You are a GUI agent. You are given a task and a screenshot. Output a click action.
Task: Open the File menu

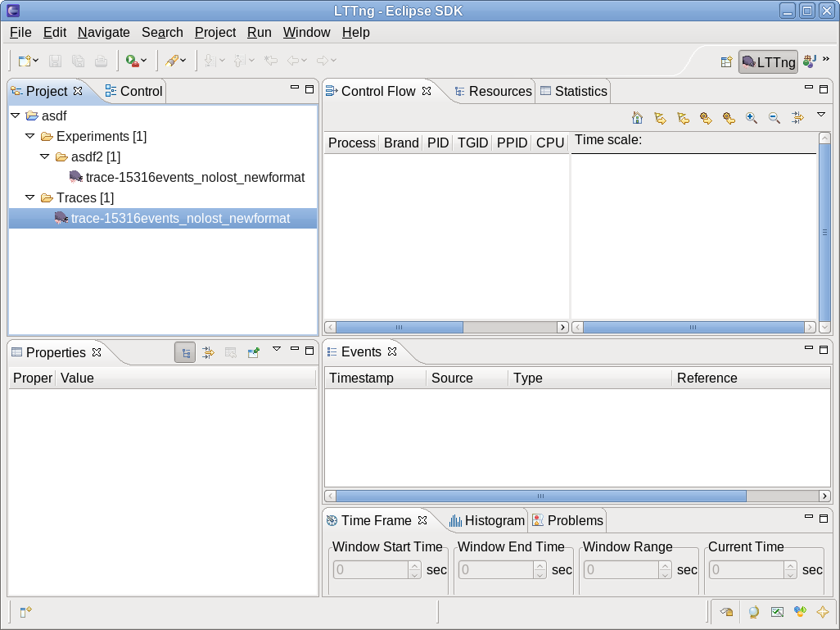20,33
